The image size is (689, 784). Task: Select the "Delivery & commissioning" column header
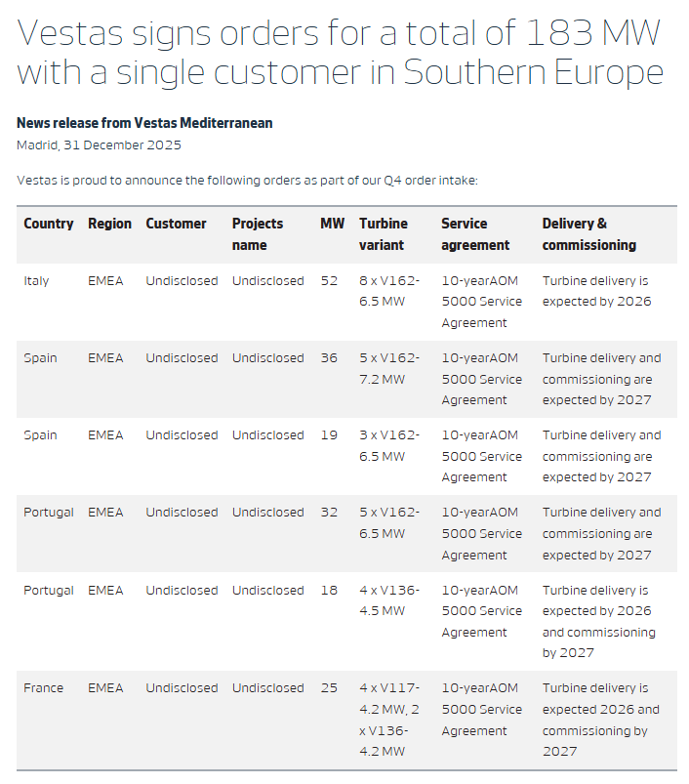click(588, 234)
